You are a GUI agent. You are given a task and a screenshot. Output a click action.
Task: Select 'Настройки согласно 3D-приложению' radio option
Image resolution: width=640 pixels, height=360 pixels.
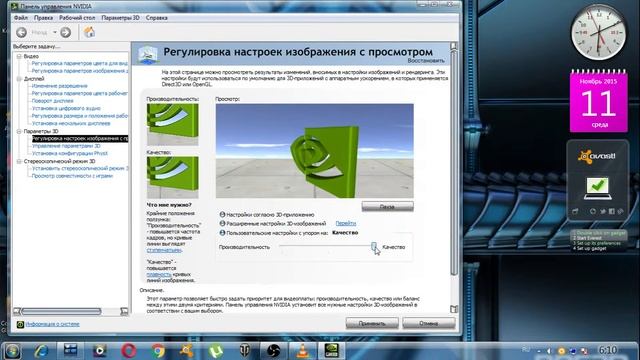(x=222, y=214)
